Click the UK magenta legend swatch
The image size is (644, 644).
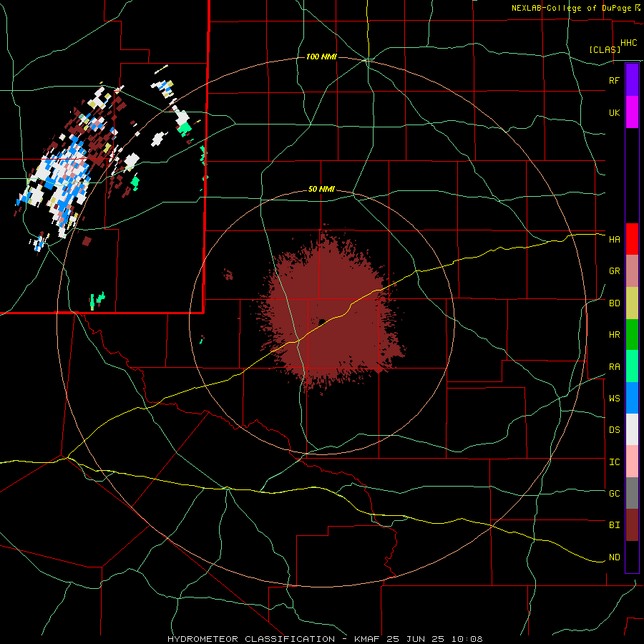tap(632, 112)
